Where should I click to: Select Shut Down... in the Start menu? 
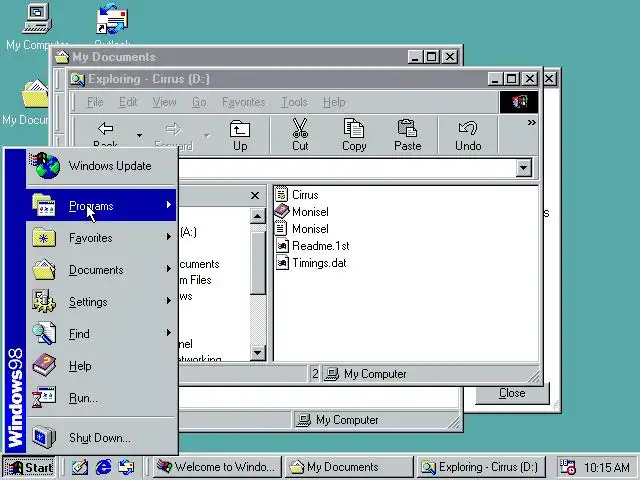pos(101,437)
